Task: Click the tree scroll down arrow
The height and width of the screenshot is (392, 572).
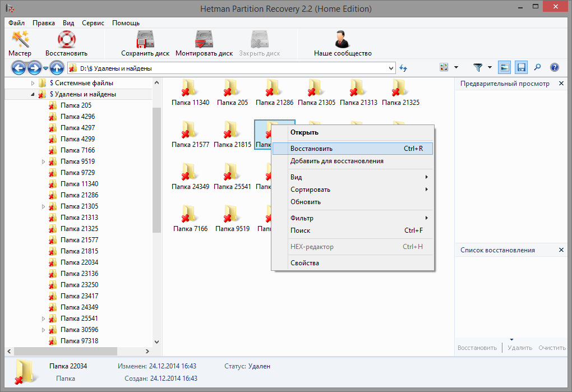Action: coord(156,342)
